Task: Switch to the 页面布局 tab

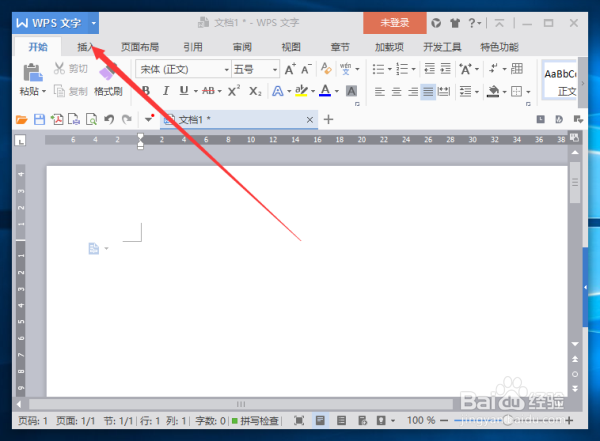Action: tap(140, 47)
